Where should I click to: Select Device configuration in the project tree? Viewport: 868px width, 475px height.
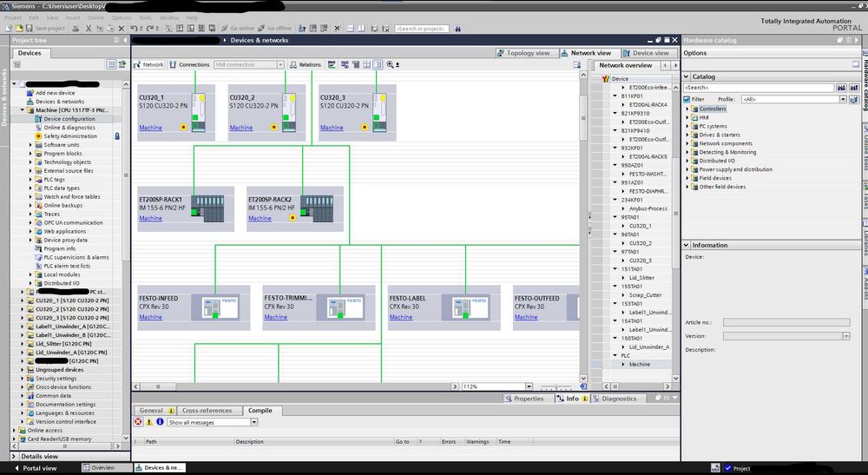pos(69,119)
